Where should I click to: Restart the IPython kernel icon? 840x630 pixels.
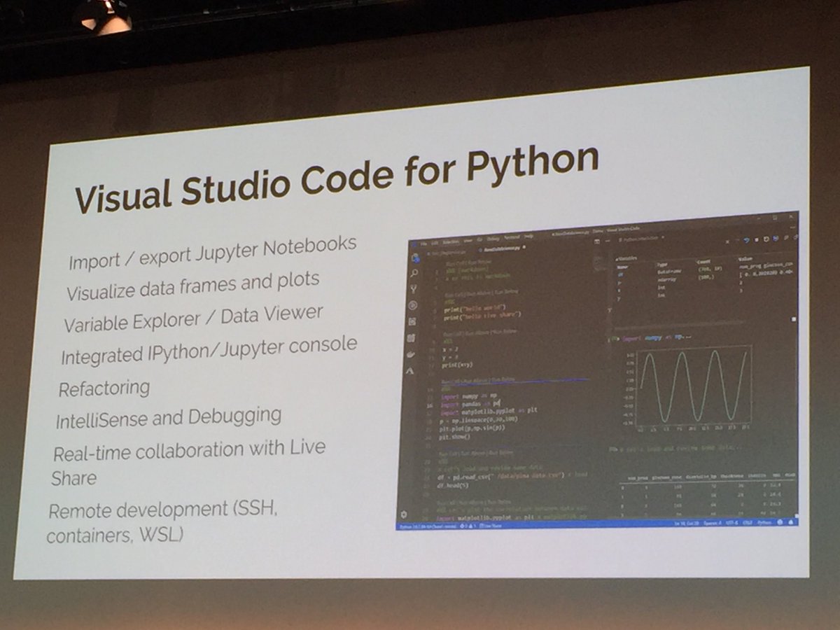click(765, 239)
